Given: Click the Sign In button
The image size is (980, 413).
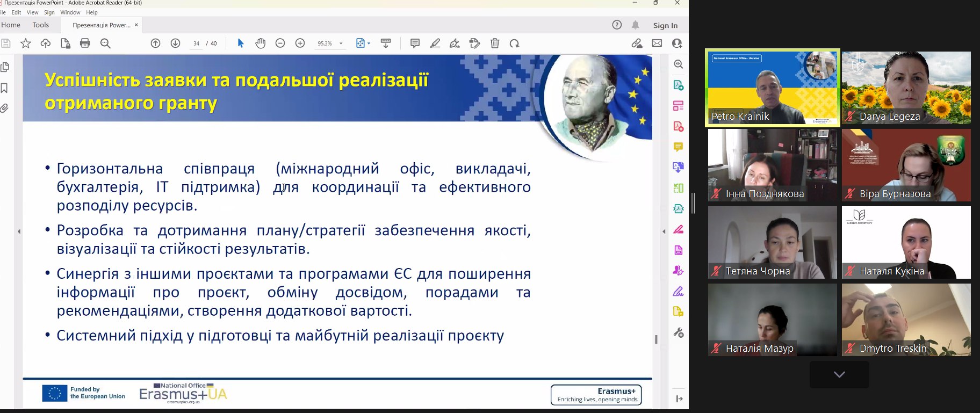Looking at the screenshot, I should click(x=665, y=25).
